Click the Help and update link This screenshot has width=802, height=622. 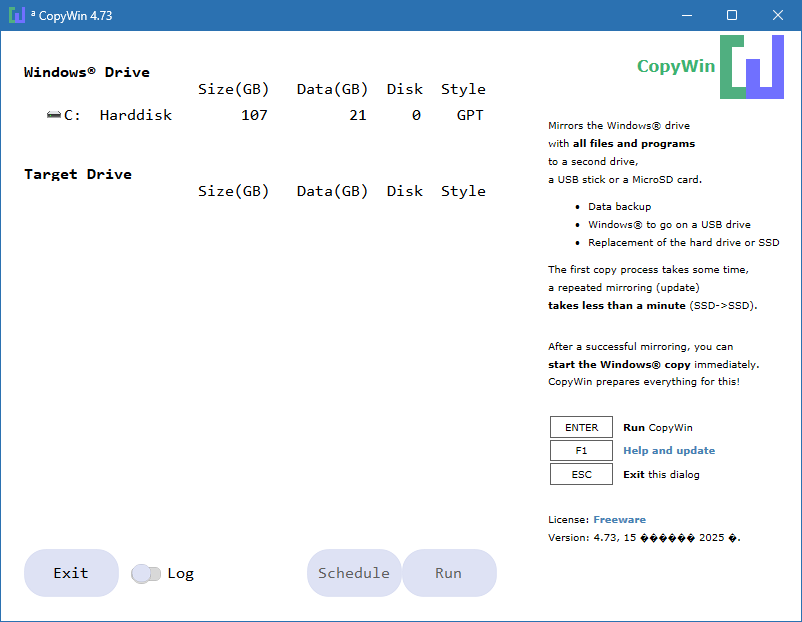tap(668, 450)
